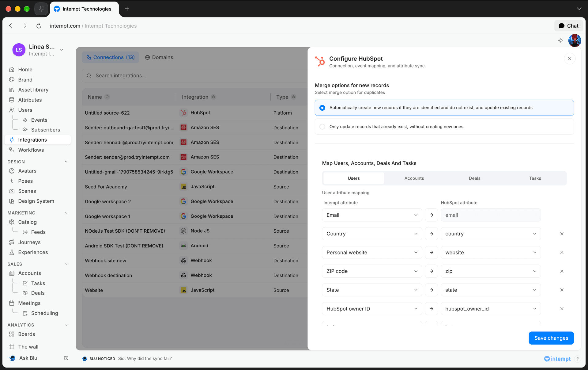Viewport: 588px width, 370px height.
Task: Open Events under Users
Action: 39,120
